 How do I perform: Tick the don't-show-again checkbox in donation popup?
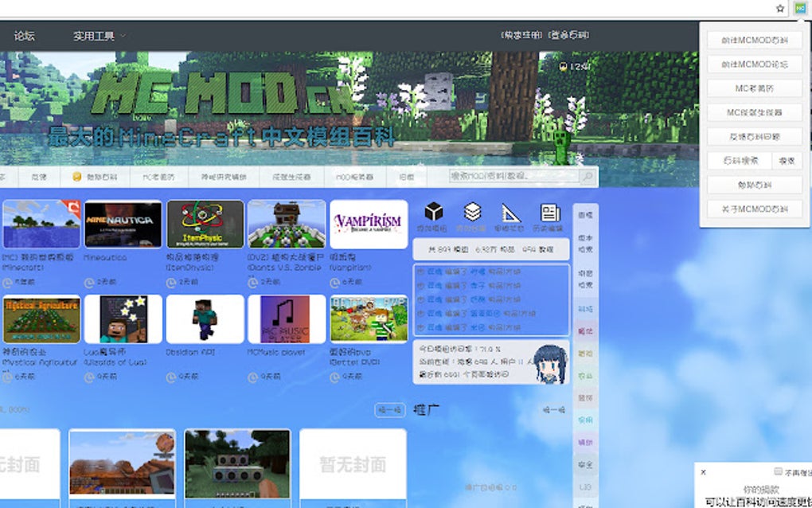pyautogui.click(x=778, y=471)
